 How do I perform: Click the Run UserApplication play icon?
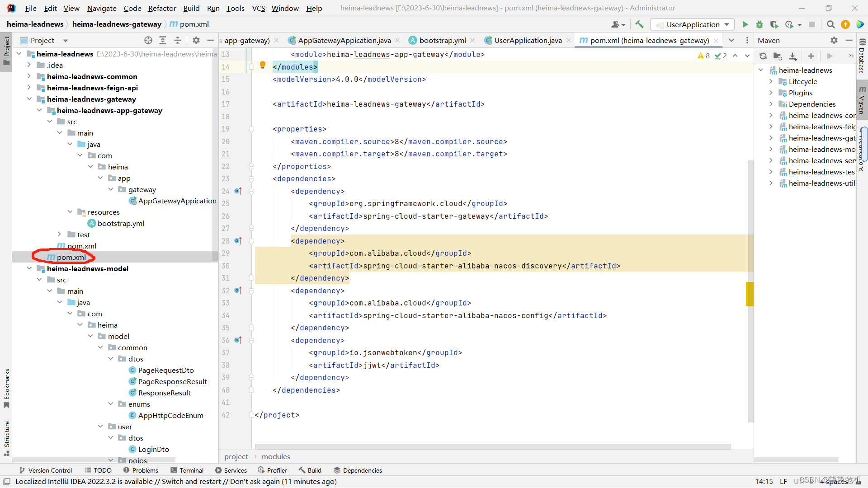coord(745,24)
